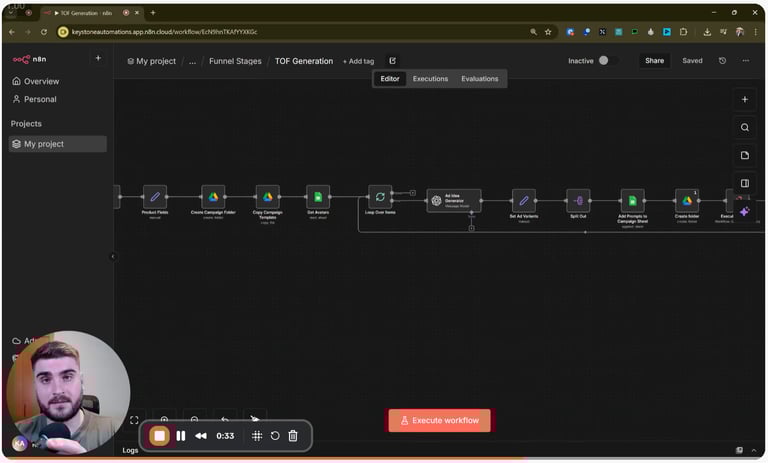768x463 pixels.
Task: Expand the hidden breadcrumb ellipsis
Action: pyautogui.click(x=192, y=61)
